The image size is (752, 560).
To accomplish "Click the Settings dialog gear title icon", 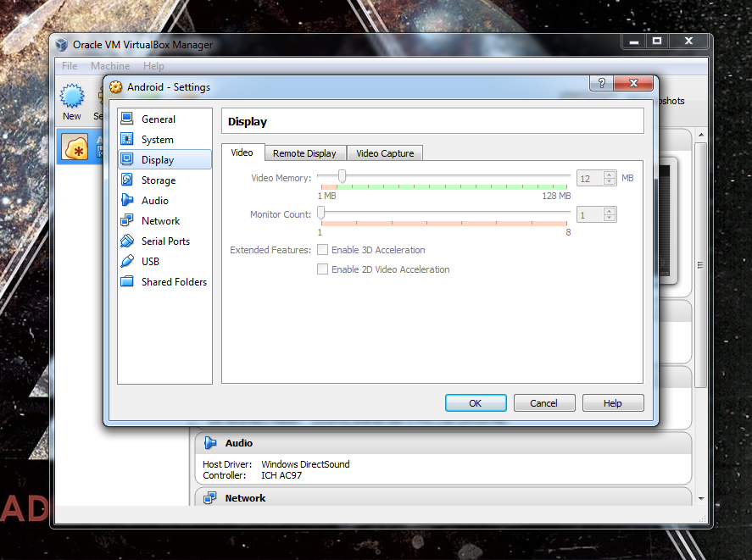I will (115, 86).
